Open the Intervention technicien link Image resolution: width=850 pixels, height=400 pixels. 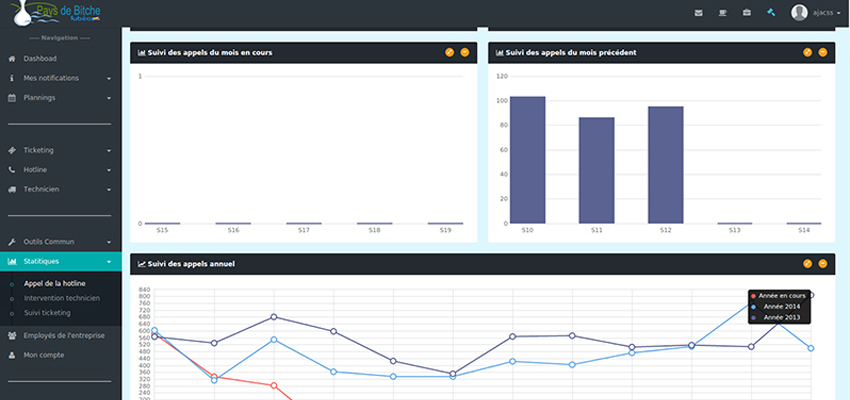coord(62,298)
